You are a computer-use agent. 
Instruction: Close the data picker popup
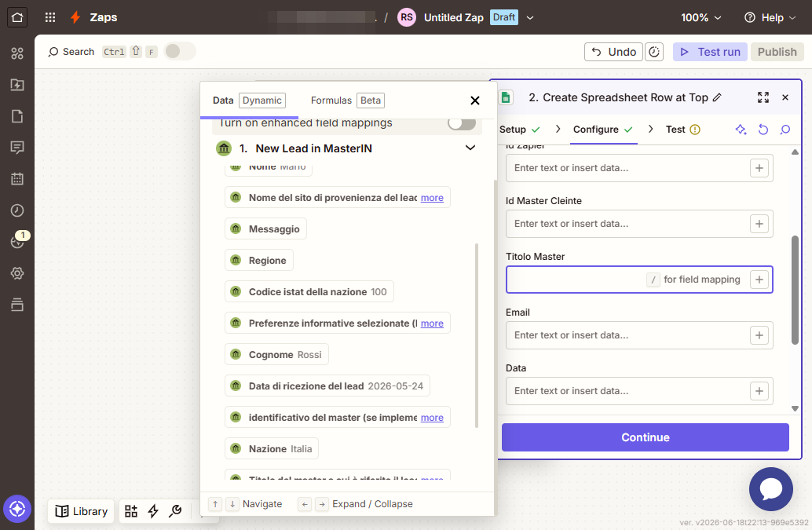pyautogui.click(x=475, y=101)
